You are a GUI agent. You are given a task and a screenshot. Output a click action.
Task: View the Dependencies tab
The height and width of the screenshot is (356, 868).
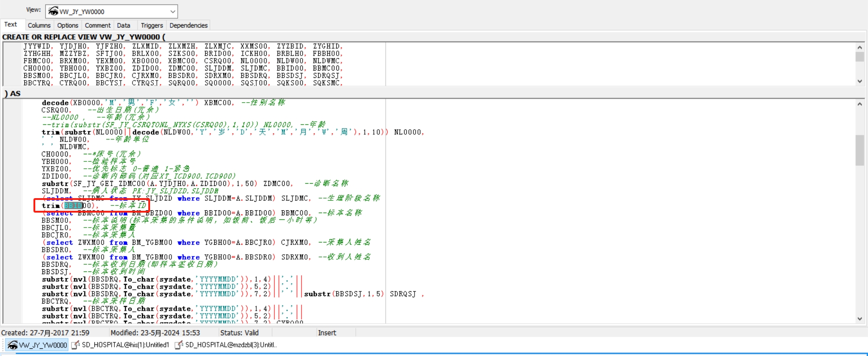pos(188,25)
